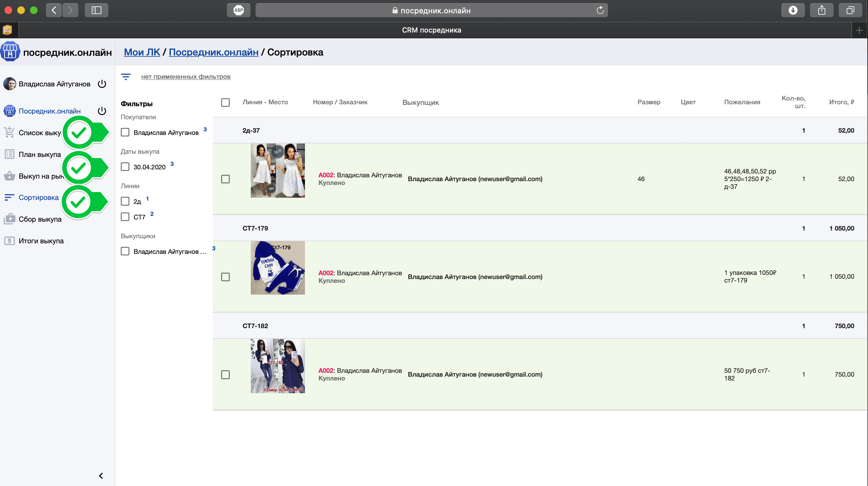Tick the СТ7 line filter checkbox
The height and width of the screenshot is (486, 868).
125,217
